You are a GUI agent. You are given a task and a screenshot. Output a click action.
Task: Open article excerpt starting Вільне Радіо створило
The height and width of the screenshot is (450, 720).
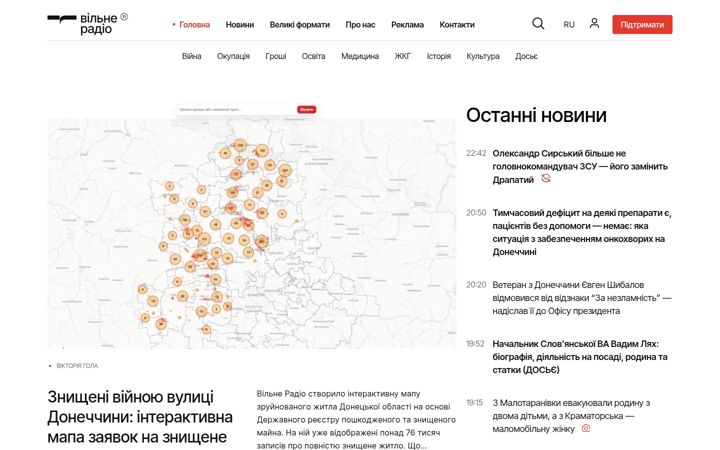click(x=356, y=420)
